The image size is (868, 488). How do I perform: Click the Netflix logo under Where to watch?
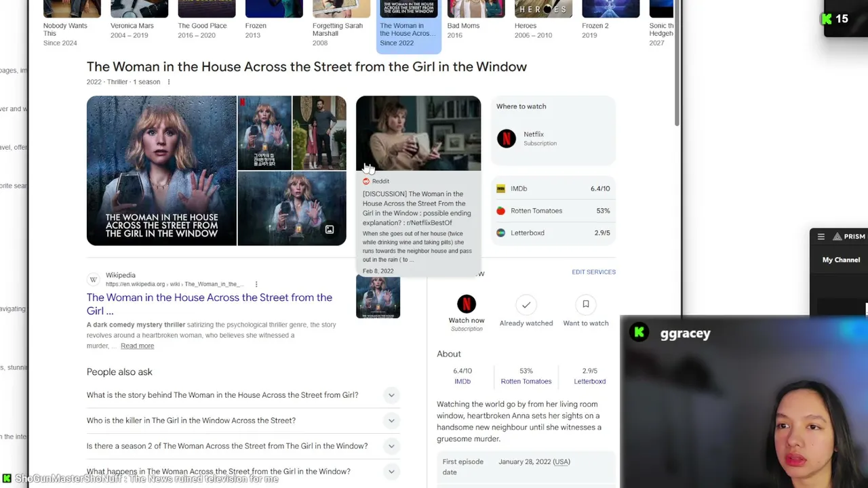[x=507, y=138]
